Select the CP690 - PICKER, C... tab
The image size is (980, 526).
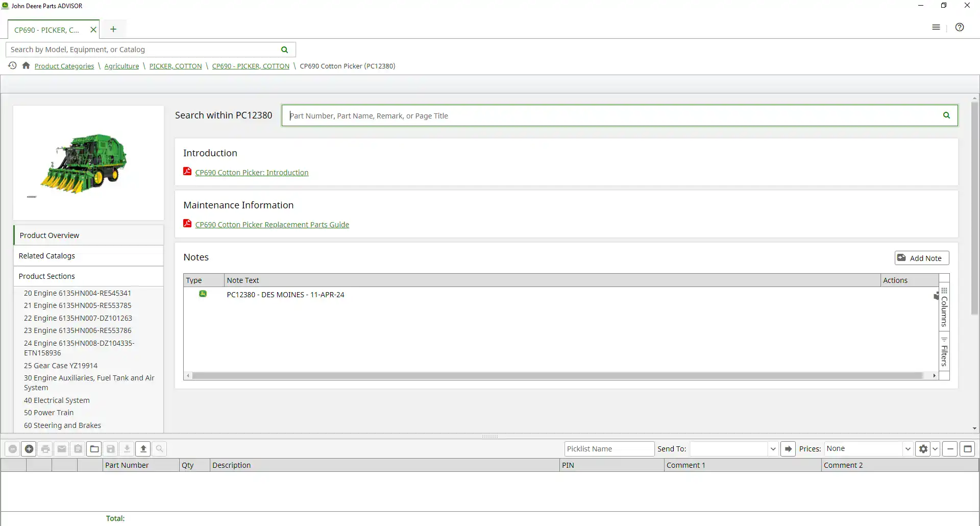[47, 30]
